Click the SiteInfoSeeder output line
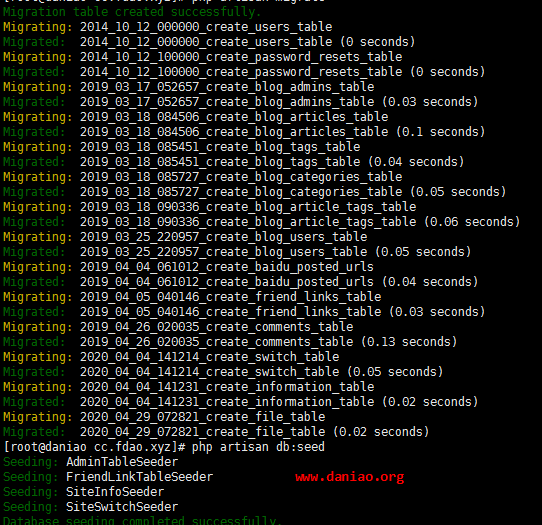542x525 pixels. pyautogui.click(x=84, y=492)
